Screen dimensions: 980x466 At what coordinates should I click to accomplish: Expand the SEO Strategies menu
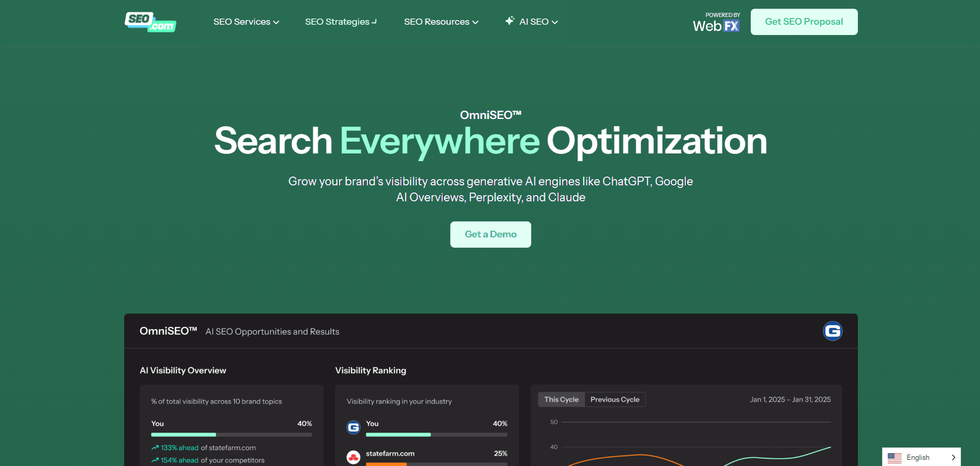[x=341, y=22]
